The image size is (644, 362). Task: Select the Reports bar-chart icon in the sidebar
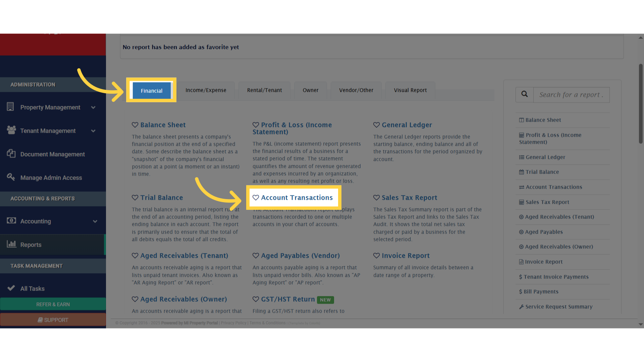coord(12,245)
